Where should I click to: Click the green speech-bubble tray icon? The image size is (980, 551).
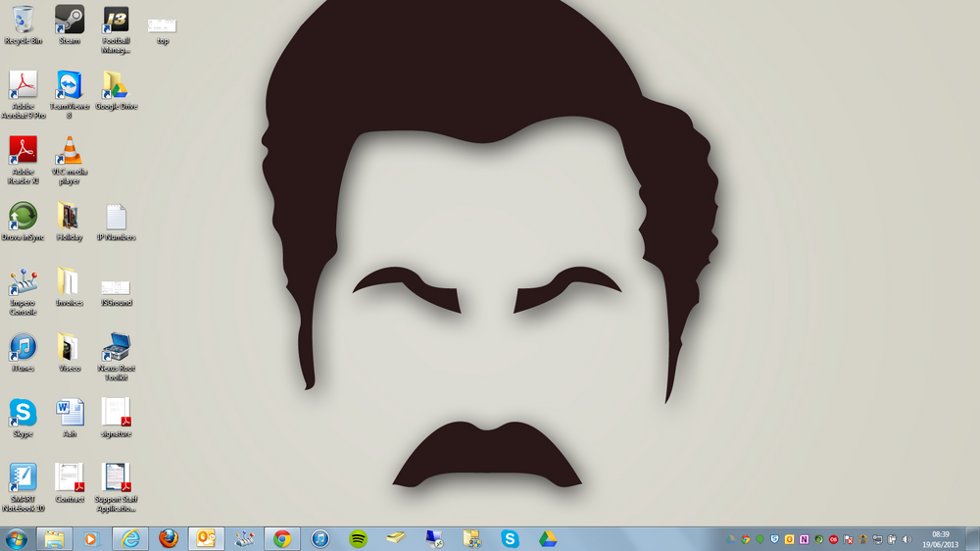click(760, 539)
